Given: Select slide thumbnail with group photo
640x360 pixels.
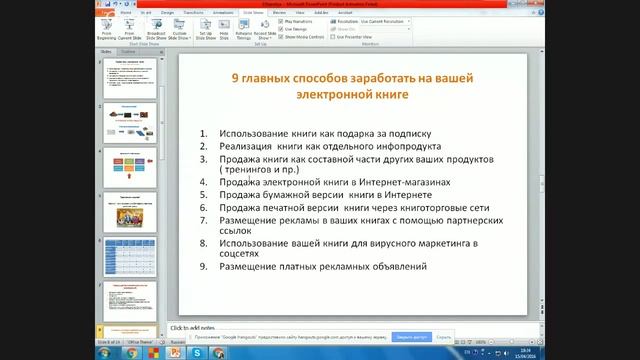Looking at the screenshot, I should [x=130, y=212].
